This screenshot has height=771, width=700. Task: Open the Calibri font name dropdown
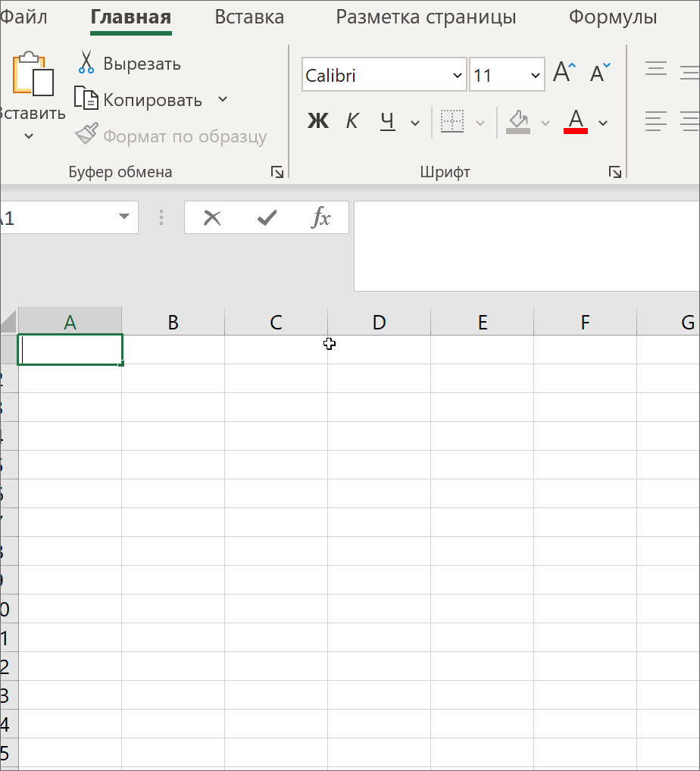click(x=457, y=75)
